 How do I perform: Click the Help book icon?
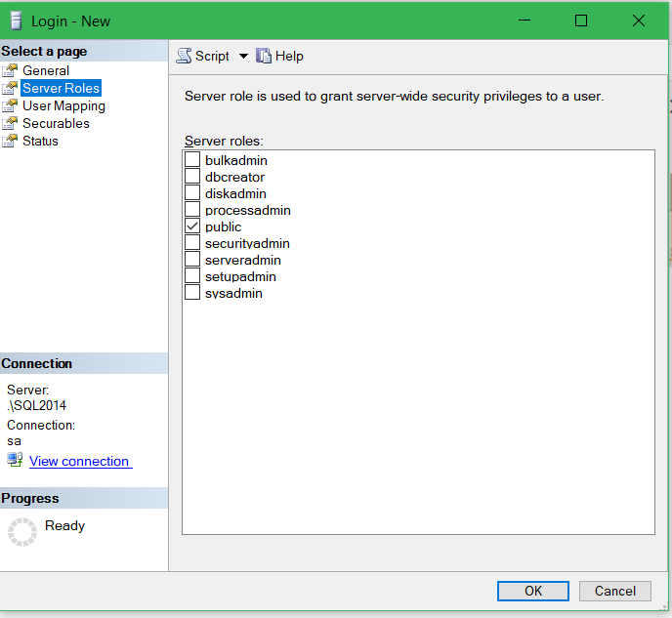point(264,56)
